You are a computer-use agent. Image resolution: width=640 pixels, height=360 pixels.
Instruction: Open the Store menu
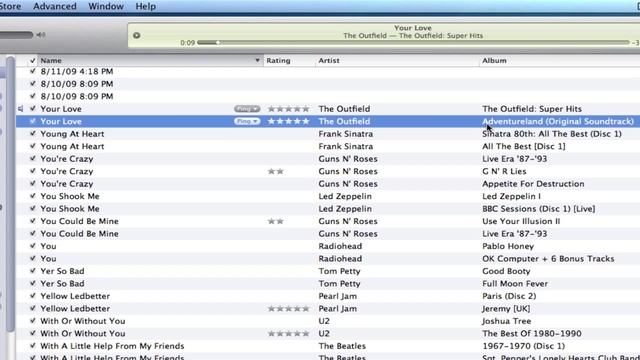point(10,6)
